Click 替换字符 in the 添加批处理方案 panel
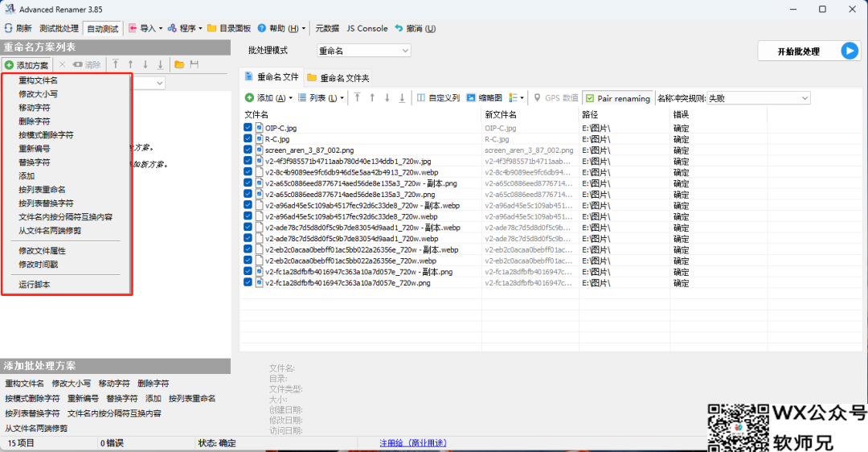The height and width of the screenshot is (452, 868). coord(122,398)
